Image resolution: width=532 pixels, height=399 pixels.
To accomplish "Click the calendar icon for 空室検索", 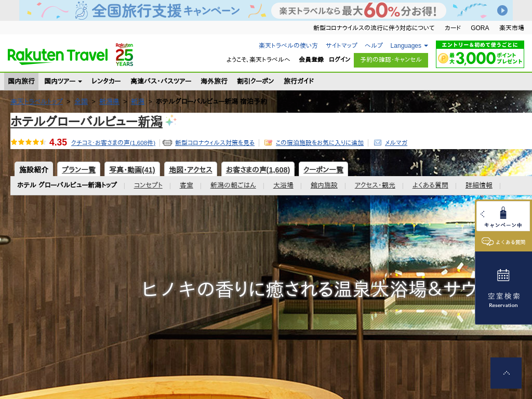I will tap(503, 275).
